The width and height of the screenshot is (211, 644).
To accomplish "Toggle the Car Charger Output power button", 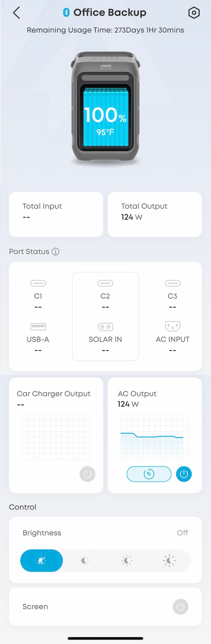I will [87, 474].
